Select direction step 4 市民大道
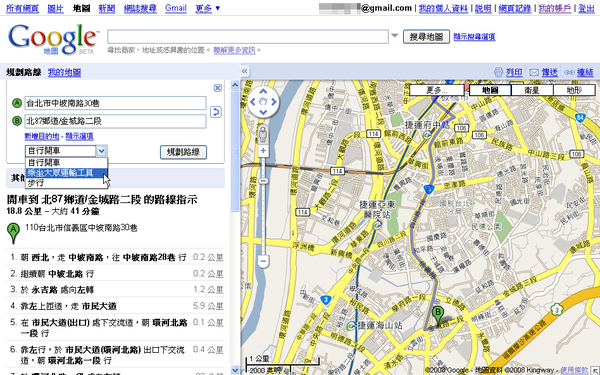The image size is (600, 375). click(x=116, y=306)
